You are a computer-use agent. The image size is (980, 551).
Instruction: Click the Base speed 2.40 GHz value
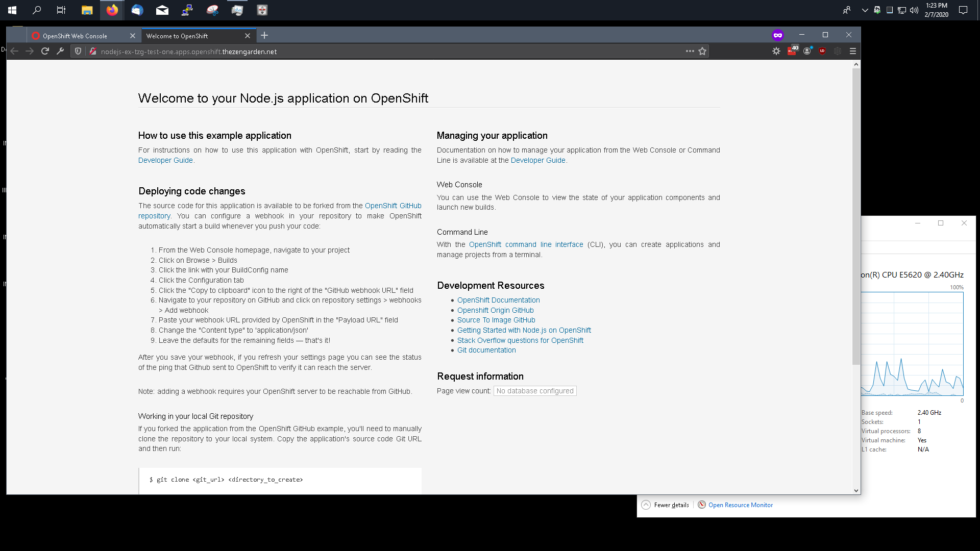tap(929, 413)
